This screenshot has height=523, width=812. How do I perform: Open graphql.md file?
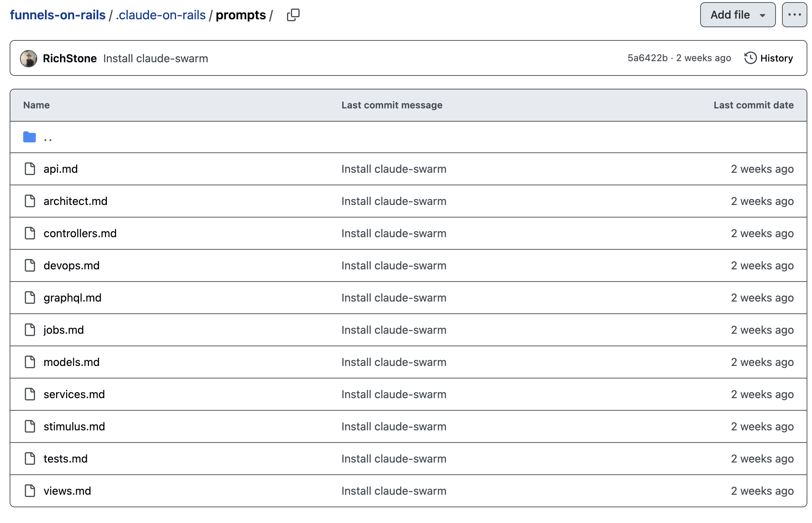73,298
